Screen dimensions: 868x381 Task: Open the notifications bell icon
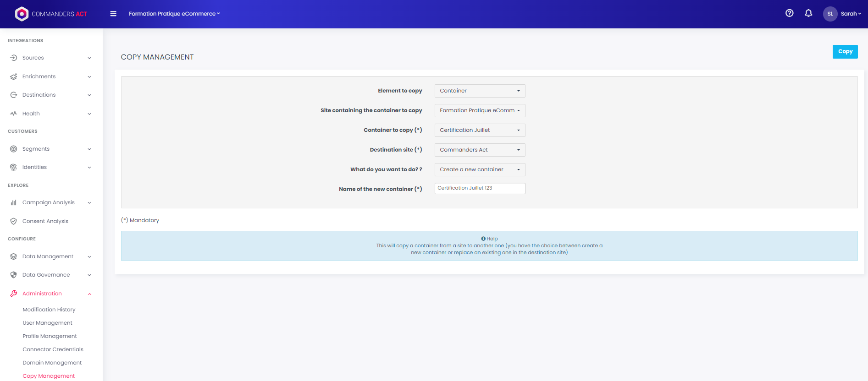808,13
